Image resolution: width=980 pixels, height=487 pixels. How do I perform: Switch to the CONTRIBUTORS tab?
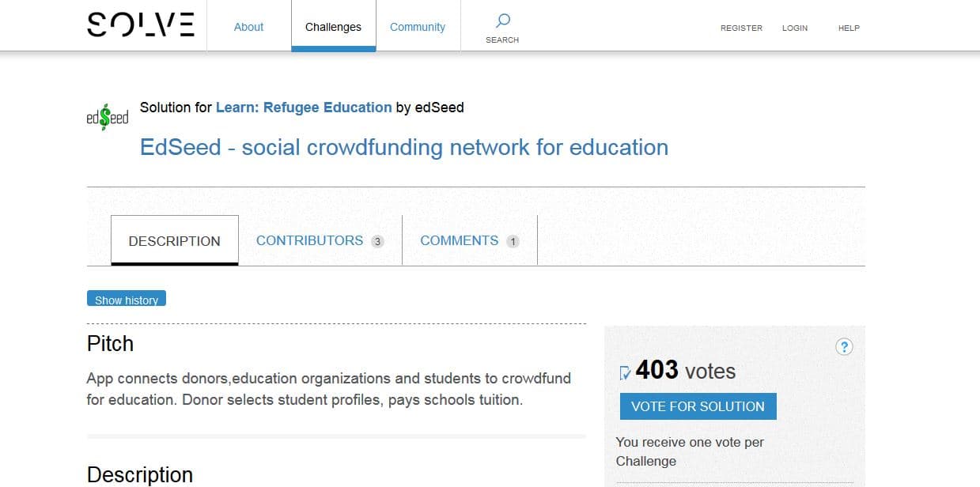[x=309, y=240]
